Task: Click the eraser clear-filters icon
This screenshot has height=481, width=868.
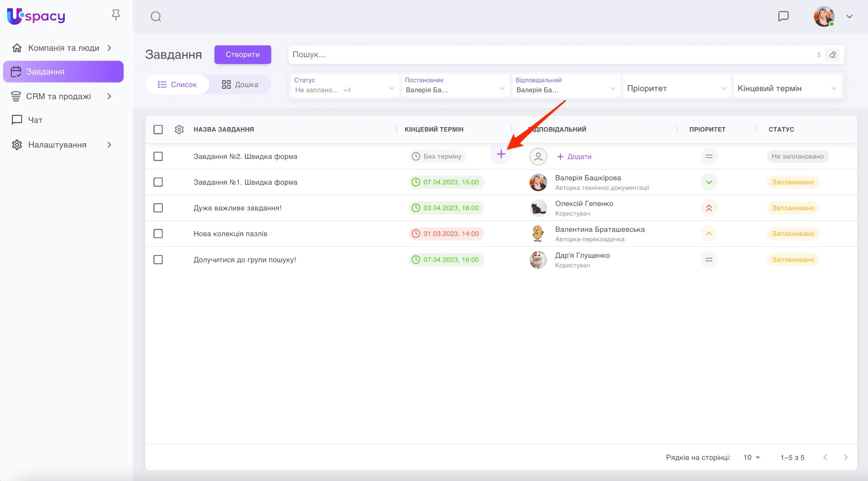Action: pyautogui.click(x=832, y=55)
